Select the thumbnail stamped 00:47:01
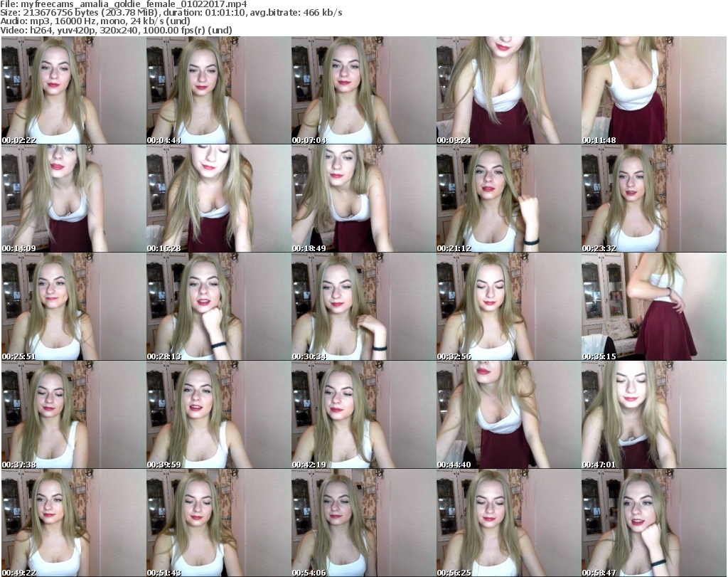This screenshot has height=577, width=728. coord(654,415)
